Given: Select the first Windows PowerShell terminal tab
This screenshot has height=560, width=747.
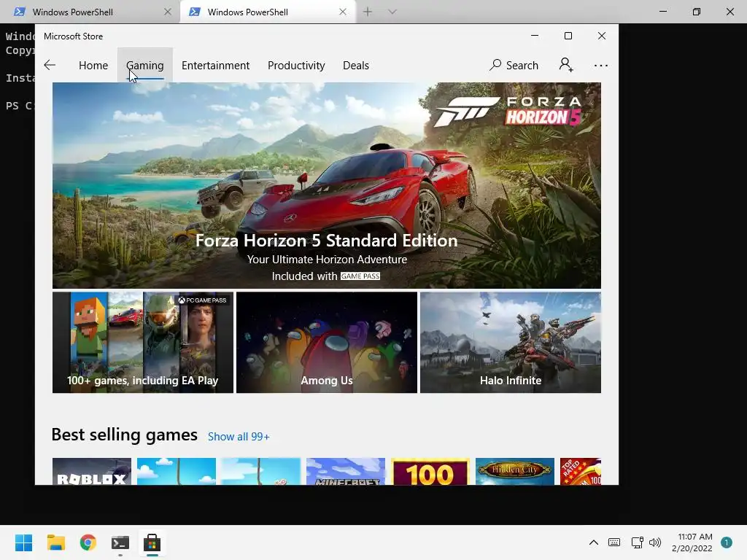Looking at the screenshot, I should [90, 12].
